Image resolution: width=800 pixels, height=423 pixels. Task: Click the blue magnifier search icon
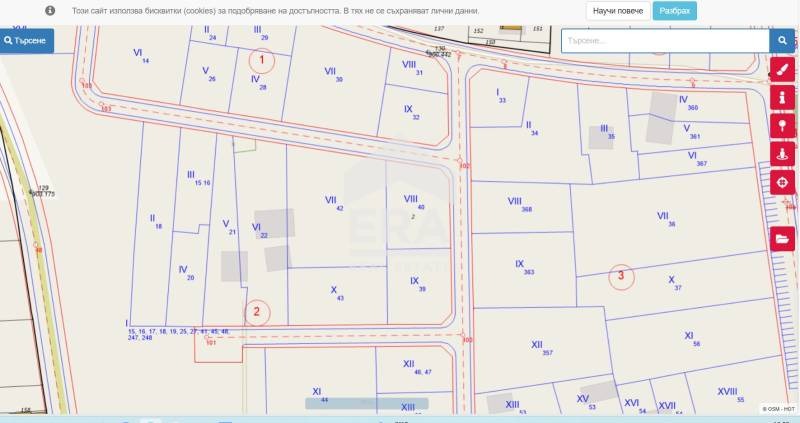(x=782, y=41)
